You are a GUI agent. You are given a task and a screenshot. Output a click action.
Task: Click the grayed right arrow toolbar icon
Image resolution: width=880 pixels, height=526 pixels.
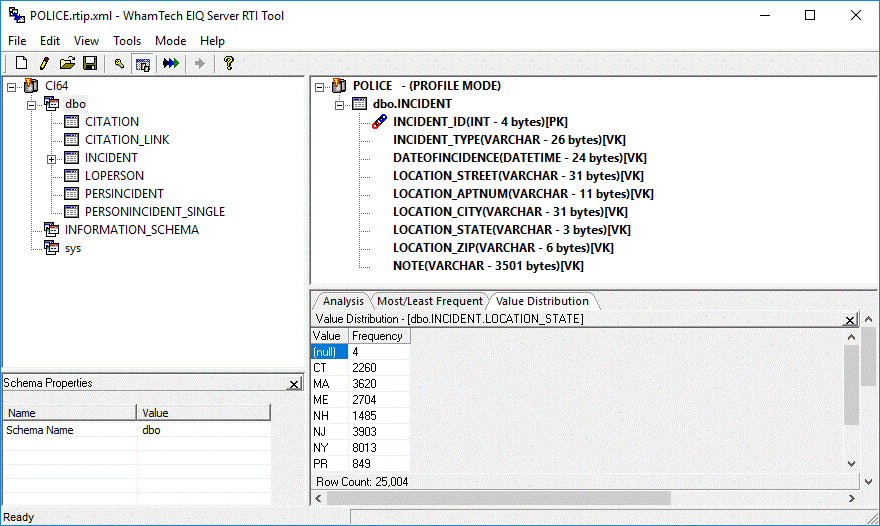pyautogui.click(x=200, y=63)
